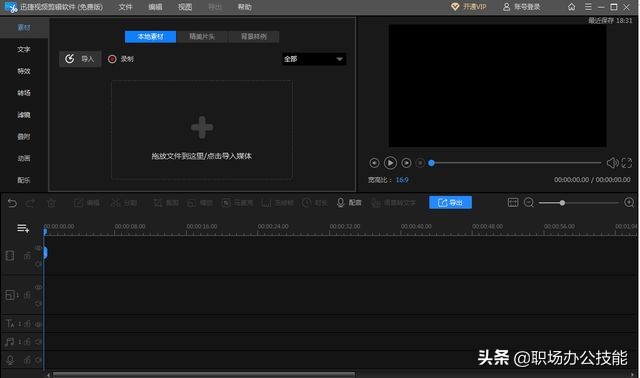Click 开通VIP in title bar

pyautogui.click(x=469, y=7)
